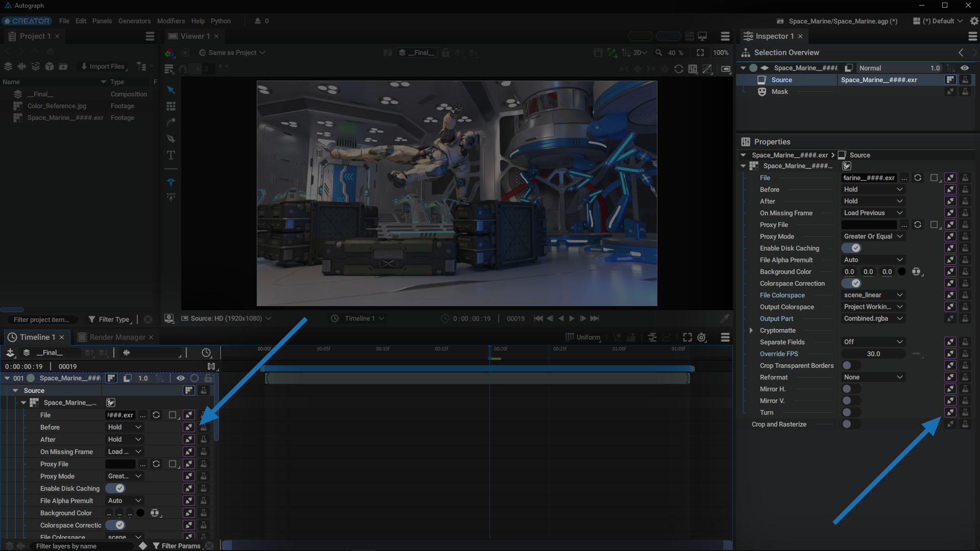Select the Mask row in Selection Overview
The image size is (980, 551).
pyautogui.click(x=779, y=92)
